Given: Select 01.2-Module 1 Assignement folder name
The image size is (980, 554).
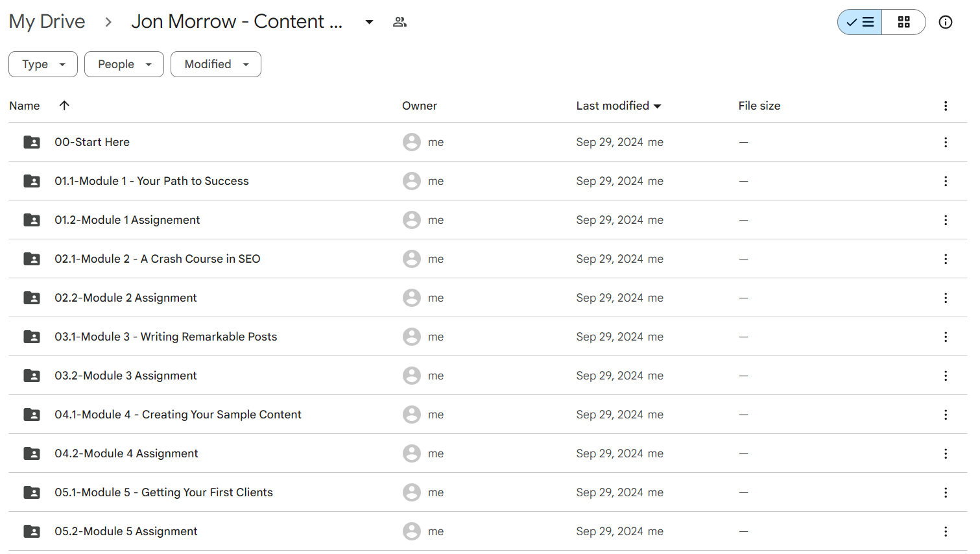Looking at the screenshot, I should (127, 220).
